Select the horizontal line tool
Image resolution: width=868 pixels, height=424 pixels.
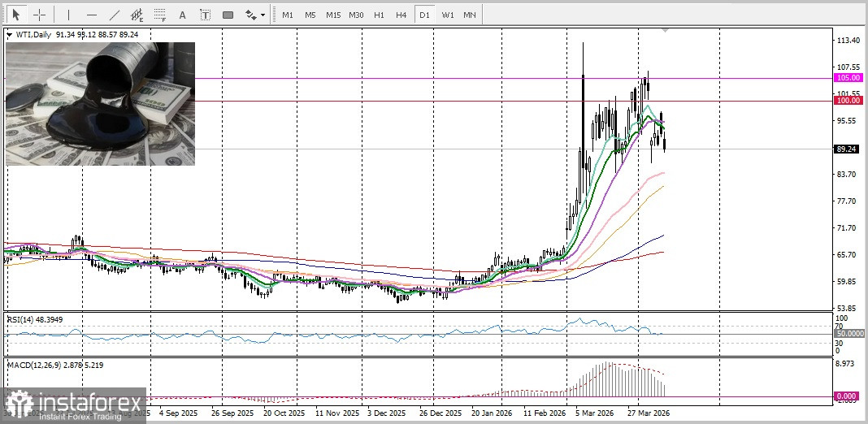(x=91, y=15)
